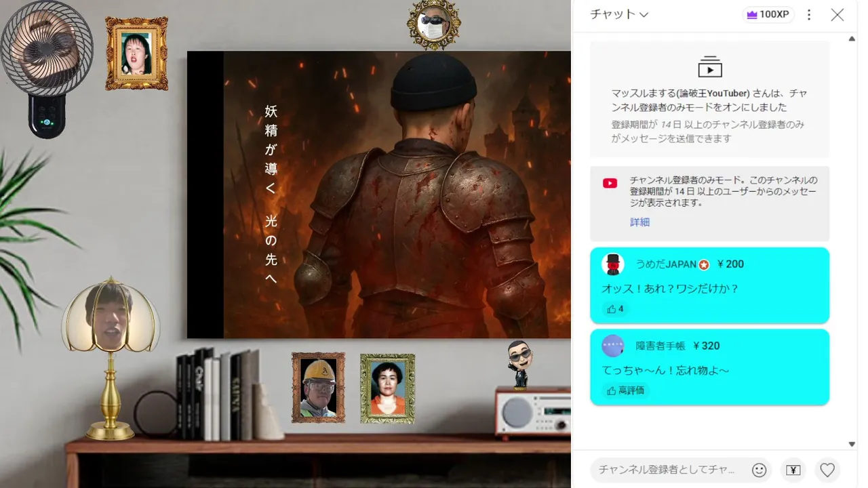Click the vertical text 妖精が導く 光の先へ
The width and height of the screenshot is (868, 488).
pyautogui.click(x=271, y=194)
